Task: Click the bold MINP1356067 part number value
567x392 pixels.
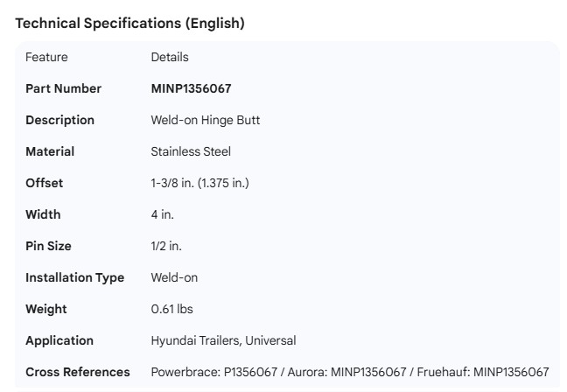Action: pos(191,88)
